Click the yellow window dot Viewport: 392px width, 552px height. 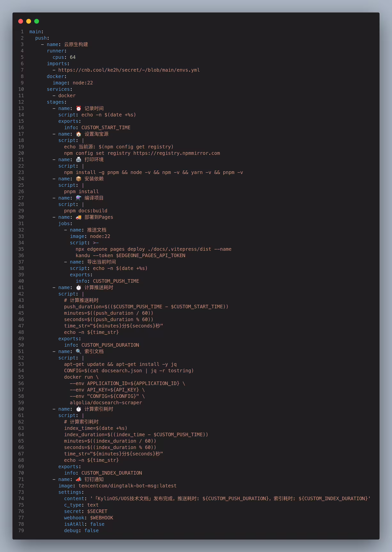click(28, 21)
